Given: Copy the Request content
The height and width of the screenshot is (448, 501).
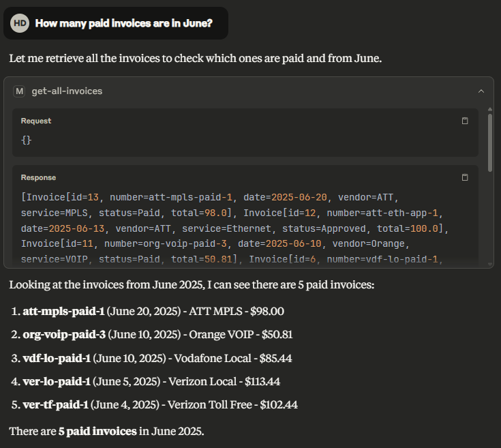Looking at the screenshot, I should tap(465, 121).
